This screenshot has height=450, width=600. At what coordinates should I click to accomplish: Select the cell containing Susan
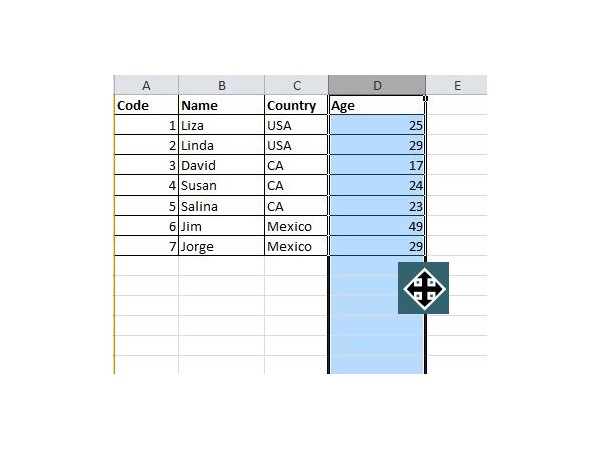222,185
